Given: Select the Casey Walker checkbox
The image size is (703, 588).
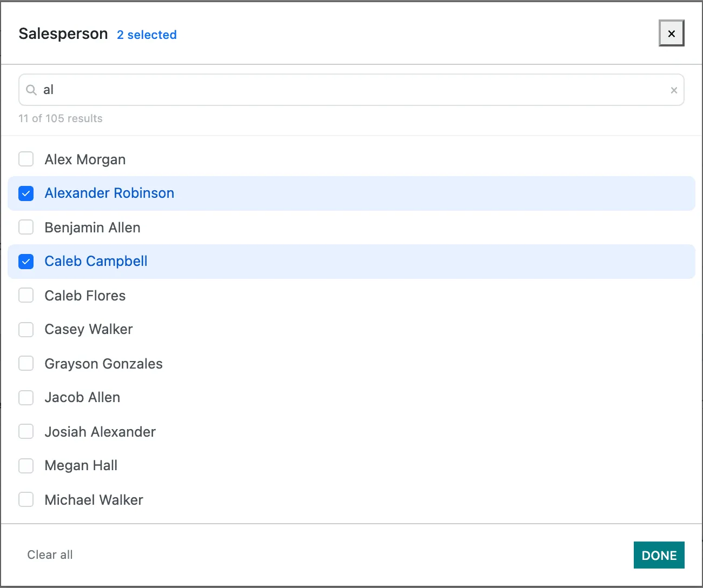Looking at the screenshot, I should tap(26, 330).
